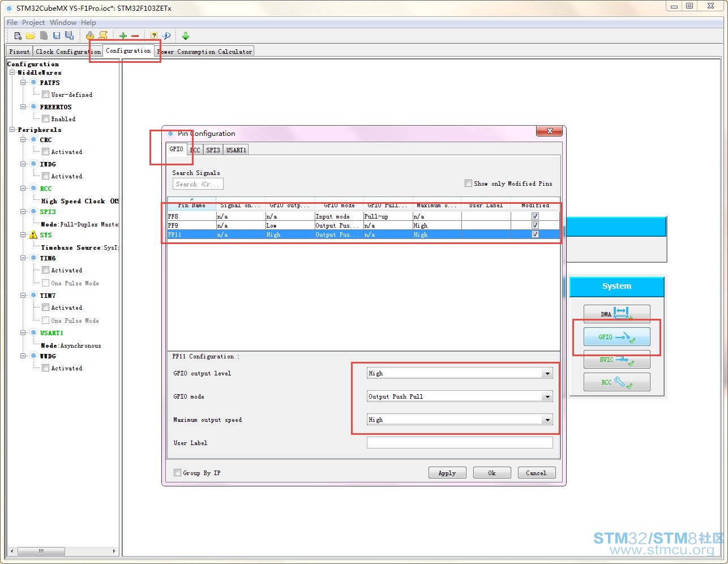
Task: Uncheck the Modified box in PF8 row
Action: 535,216
